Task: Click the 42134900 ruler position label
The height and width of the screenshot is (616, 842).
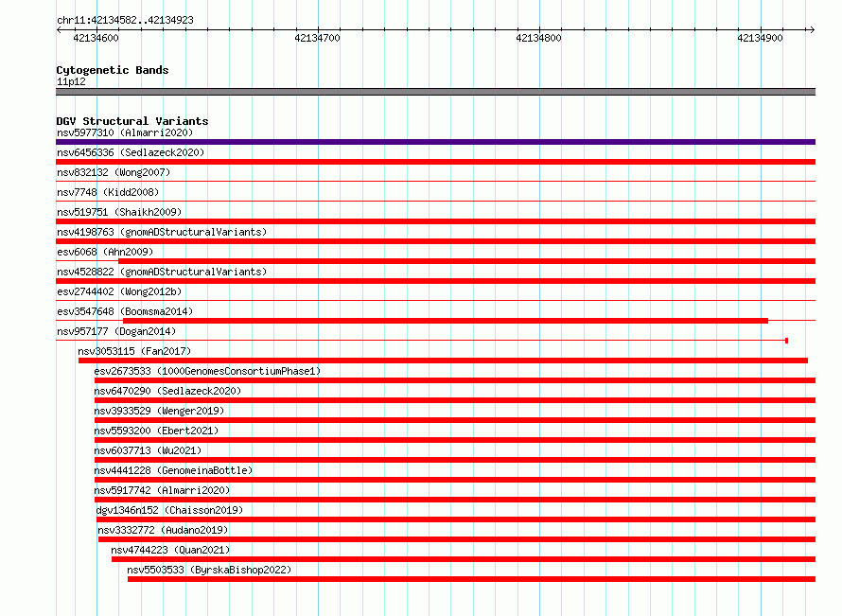Action: tap(760, 38)
